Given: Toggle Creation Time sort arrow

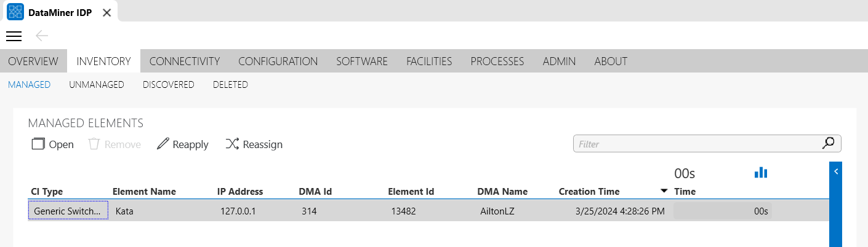Looking at the screenshot, I should click(664, 191).
